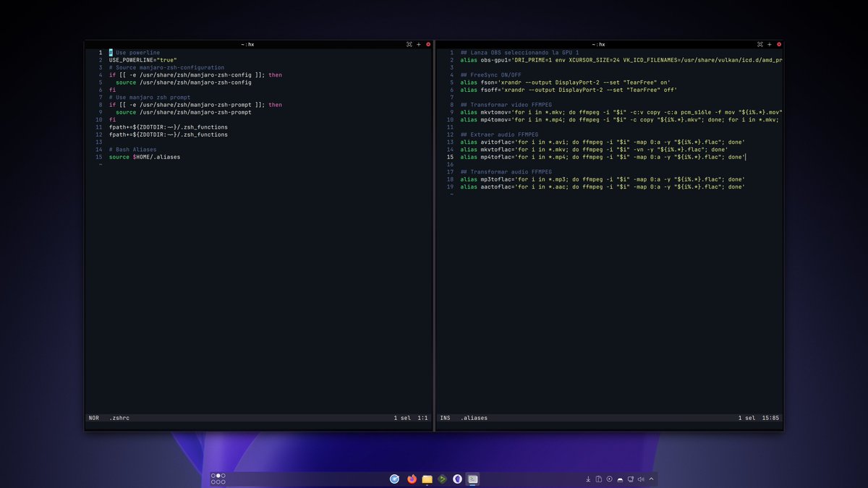This screenshot has width=868, height=488.
Task: Open the downloads arrow tray icon
Action: point(588,479)
